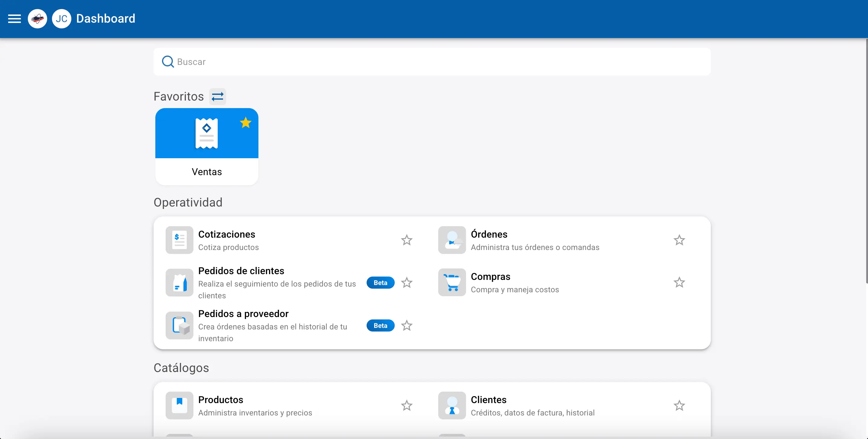Click 'Cotiza productos' description
868x439 pixels.
point(228,248)
